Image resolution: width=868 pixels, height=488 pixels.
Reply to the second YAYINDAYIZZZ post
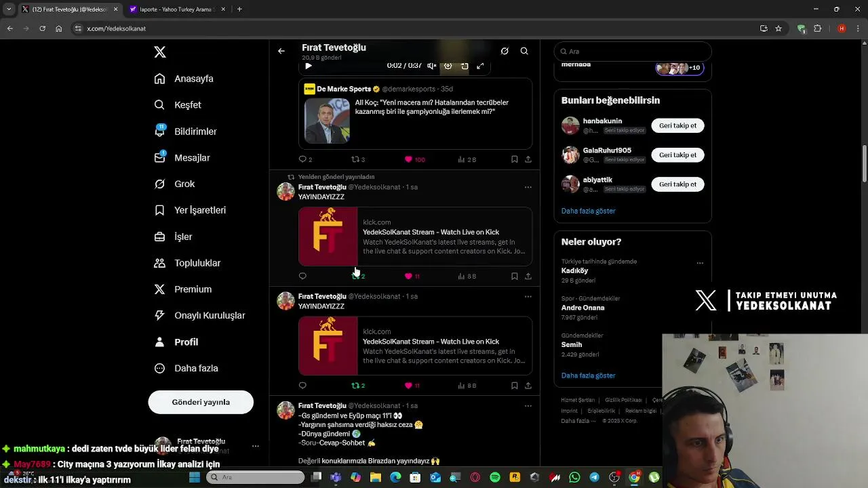302,386
